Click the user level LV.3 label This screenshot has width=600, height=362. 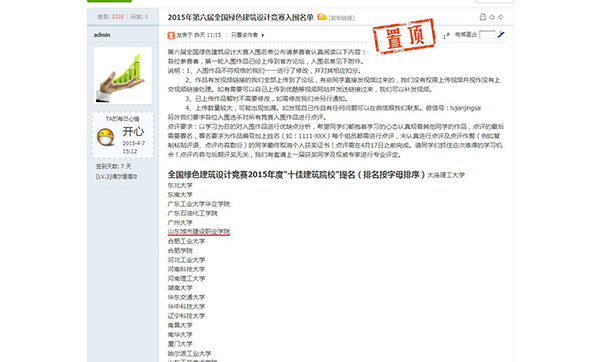coord(116,177)
